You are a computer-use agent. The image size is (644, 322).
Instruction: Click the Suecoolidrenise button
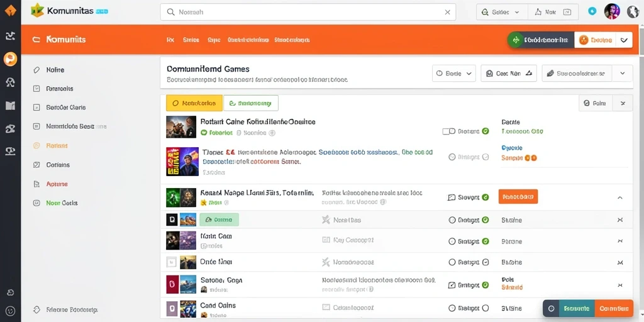[577, 74]
